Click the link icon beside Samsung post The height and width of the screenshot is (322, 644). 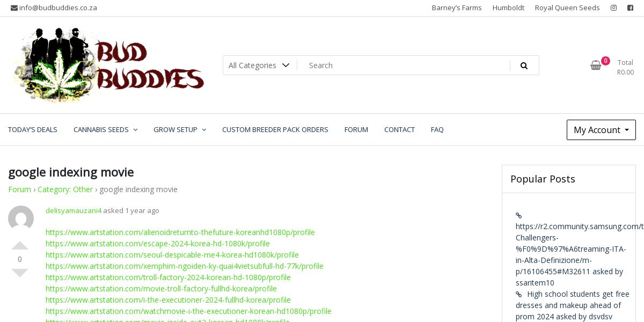tap(519, 215)
